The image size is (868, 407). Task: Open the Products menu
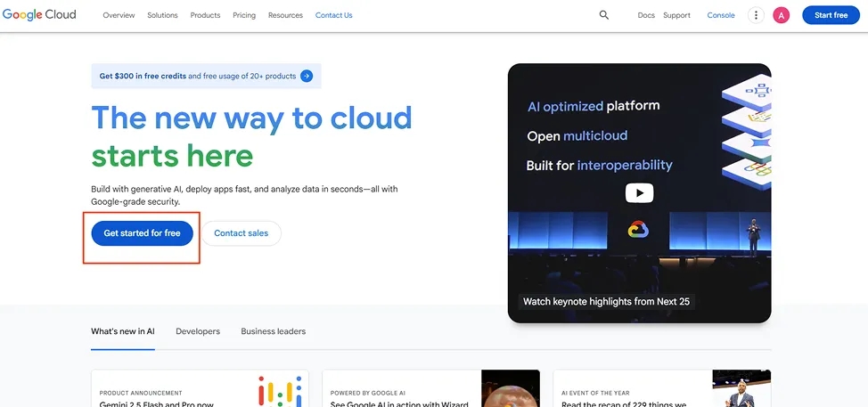click(205, 15)
